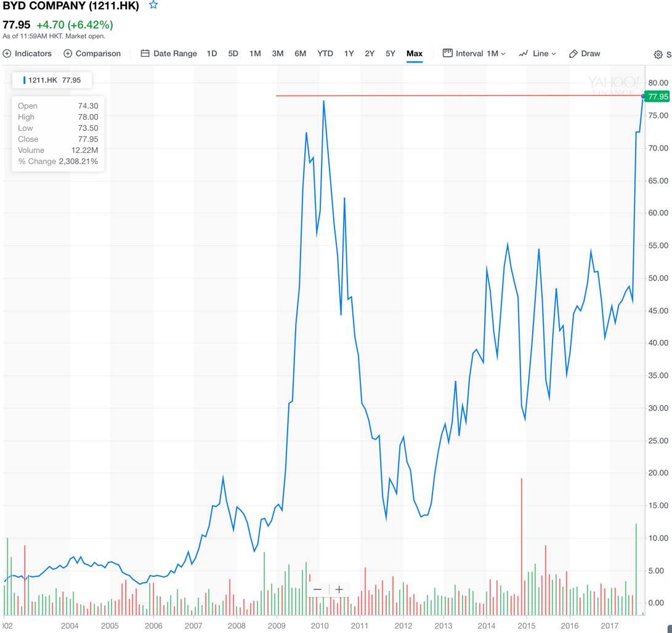Image resolution: width=672 pixels, height=633 pixels.
Task: Select the 1D range
Action: [212, 54]
